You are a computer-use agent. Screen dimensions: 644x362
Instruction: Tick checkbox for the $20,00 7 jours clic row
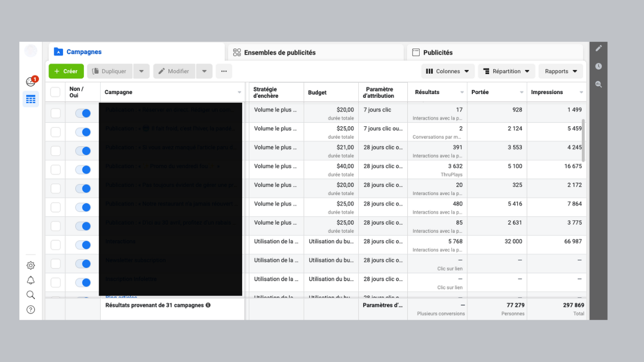(55, 113)
